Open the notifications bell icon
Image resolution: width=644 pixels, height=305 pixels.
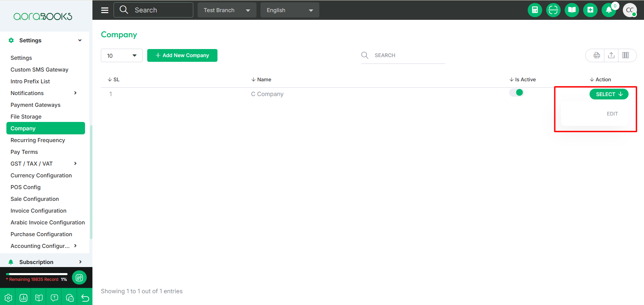tap(609, 10)
